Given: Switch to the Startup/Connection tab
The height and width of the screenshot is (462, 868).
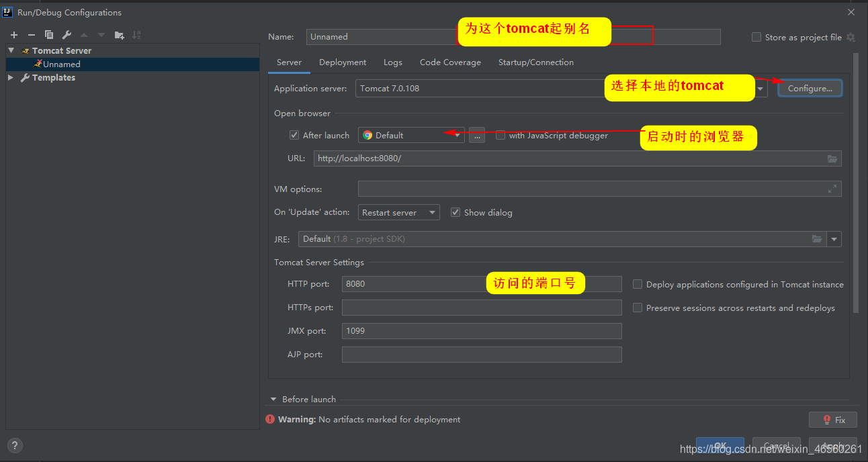Looking at the screenshot, I should tap(536, 62).
